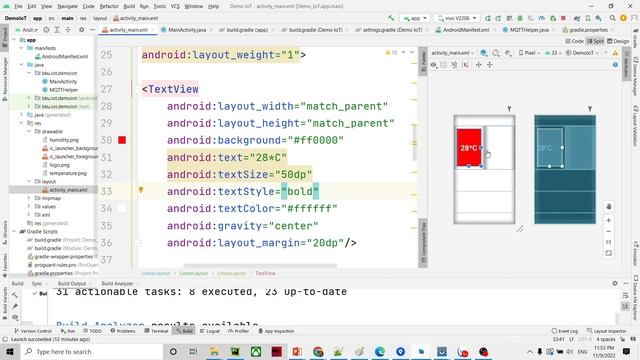Image resolution: width=640 pixels, height=360 pixels.
Task: Click Select Opened File target icon
Action: (46, 30)
